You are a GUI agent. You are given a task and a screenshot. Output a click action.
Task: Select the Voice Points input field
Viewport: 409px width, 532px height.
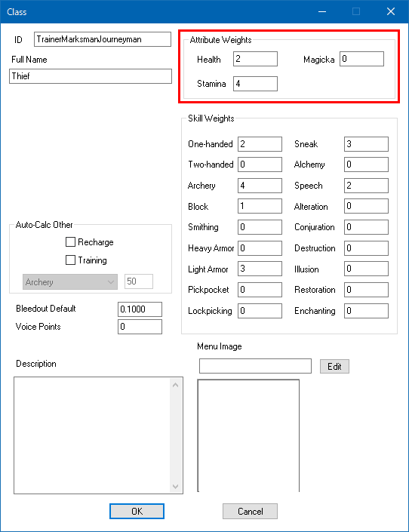pos(140,327)
